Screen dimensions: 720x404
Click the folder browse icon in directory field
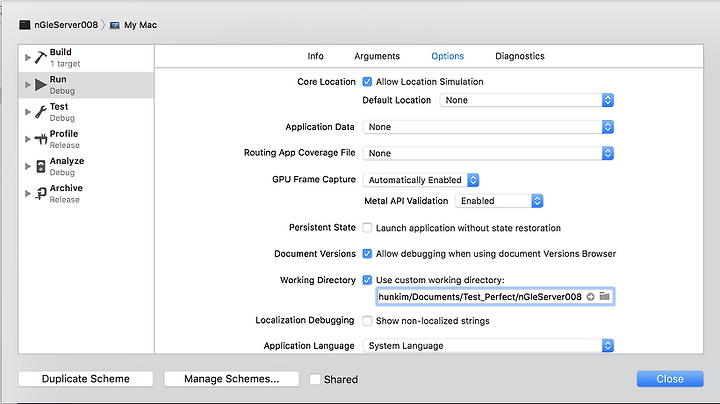[x=604, y=297]
